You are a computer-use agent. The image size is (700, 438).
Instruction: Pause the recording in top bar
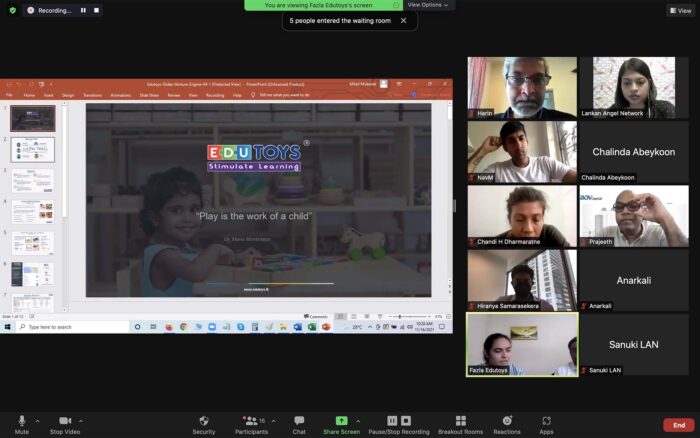pos(82,10)
